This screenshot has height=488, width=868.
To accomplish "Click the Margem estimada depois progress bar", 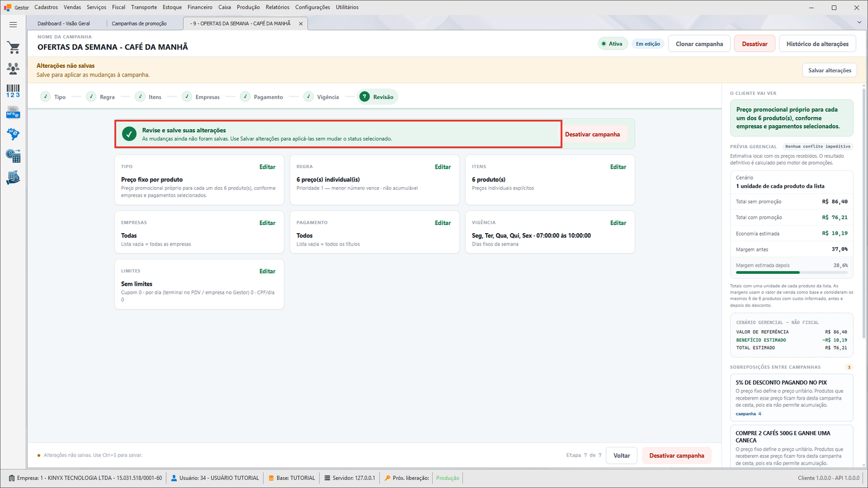I will point(792,272).
